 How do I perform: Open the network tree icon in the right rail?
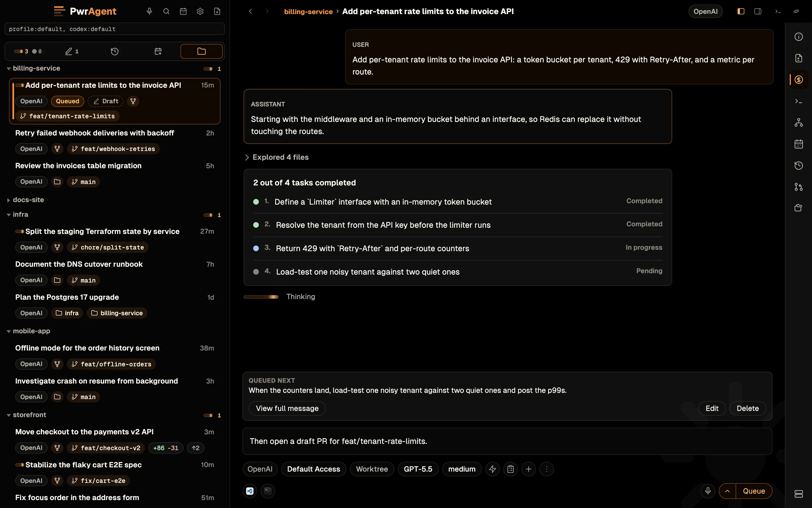coord(798,123)
